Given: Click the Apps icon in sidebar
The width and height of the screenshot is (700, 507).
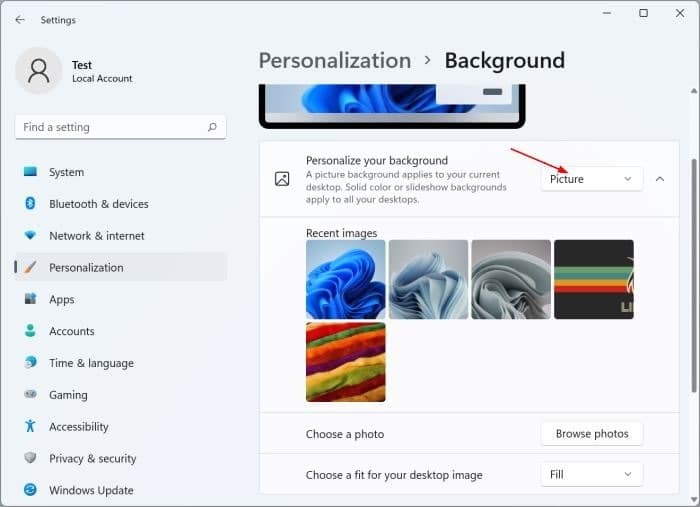Looking at the screenshot, I should 30,299.
